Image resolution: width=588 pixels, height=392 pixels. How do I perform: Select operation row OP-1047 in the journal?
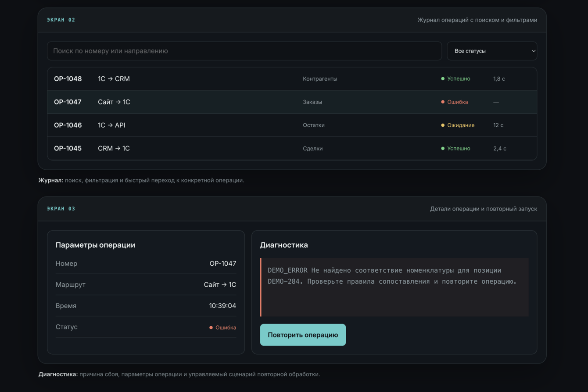(x=292, y=102)
